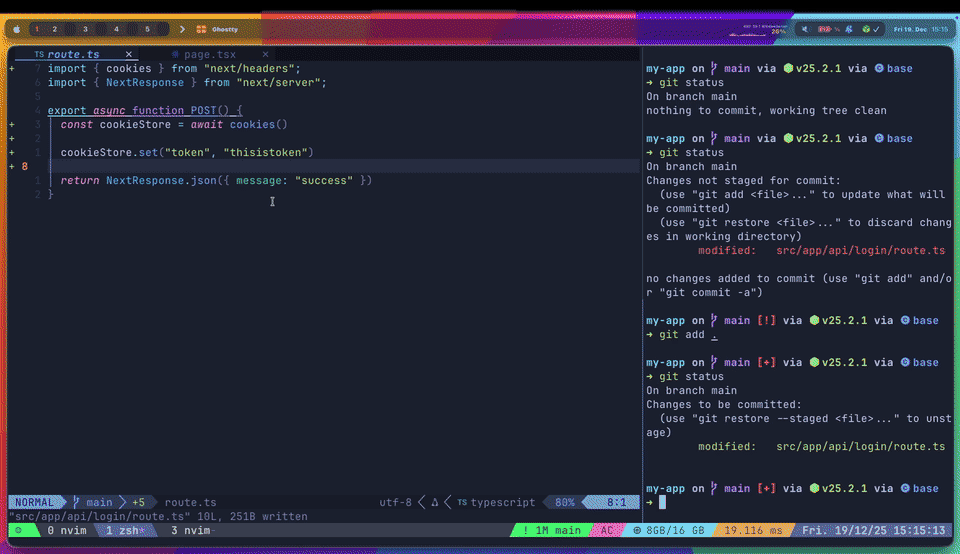Switch to tmux window 1 zsh
This screenshot has width=960, height=554.
(x=126, y=531)
